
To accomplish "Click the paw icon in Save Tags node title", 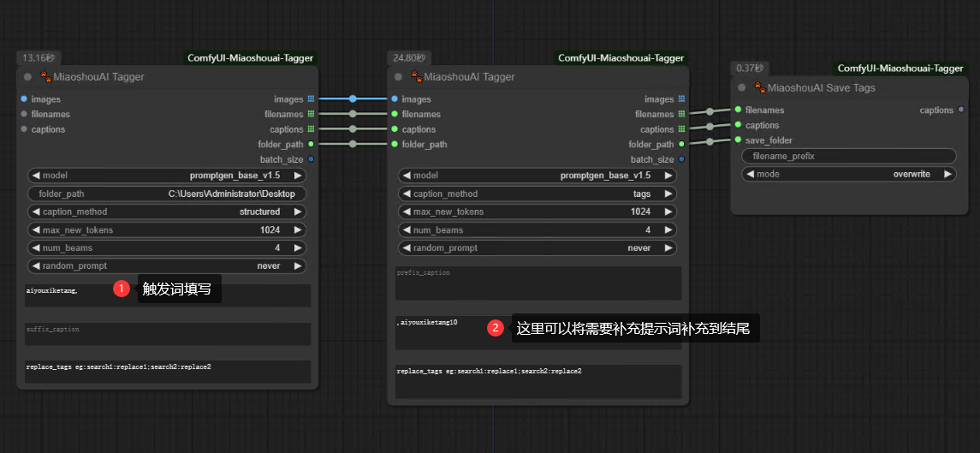I will tap(759, 87).
